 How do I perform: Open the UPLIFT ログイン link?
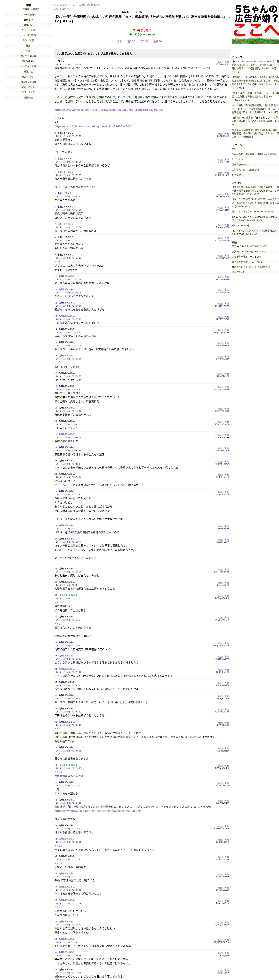click(x=62, y=9)
